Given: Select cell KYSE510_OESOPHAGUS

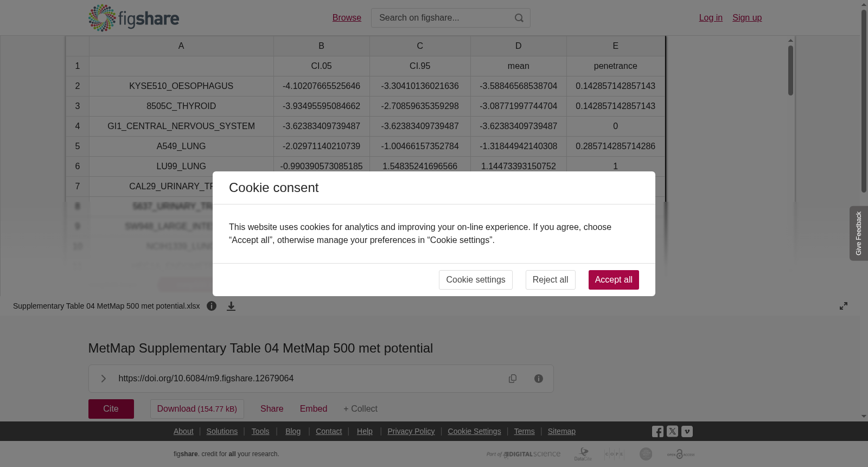Looking at the screenshot, I should (181, 86).
